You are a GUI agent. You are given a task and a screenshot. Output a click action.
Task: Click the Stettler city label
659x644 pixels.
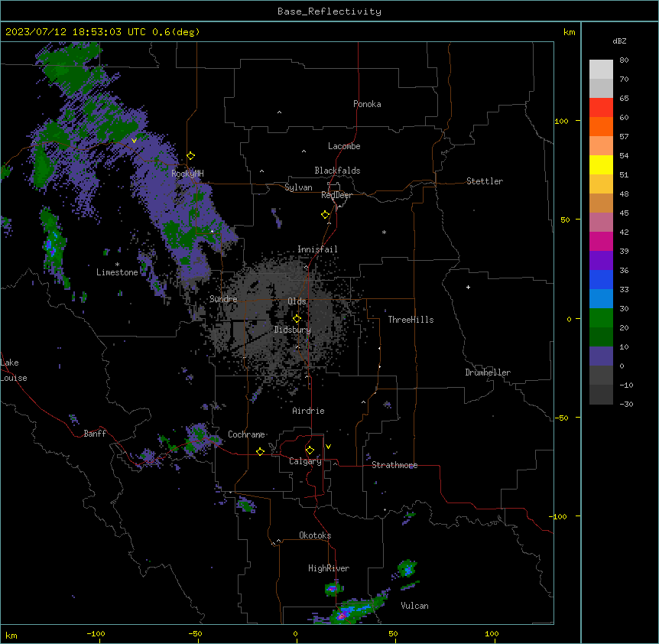[x=485, y=181]
